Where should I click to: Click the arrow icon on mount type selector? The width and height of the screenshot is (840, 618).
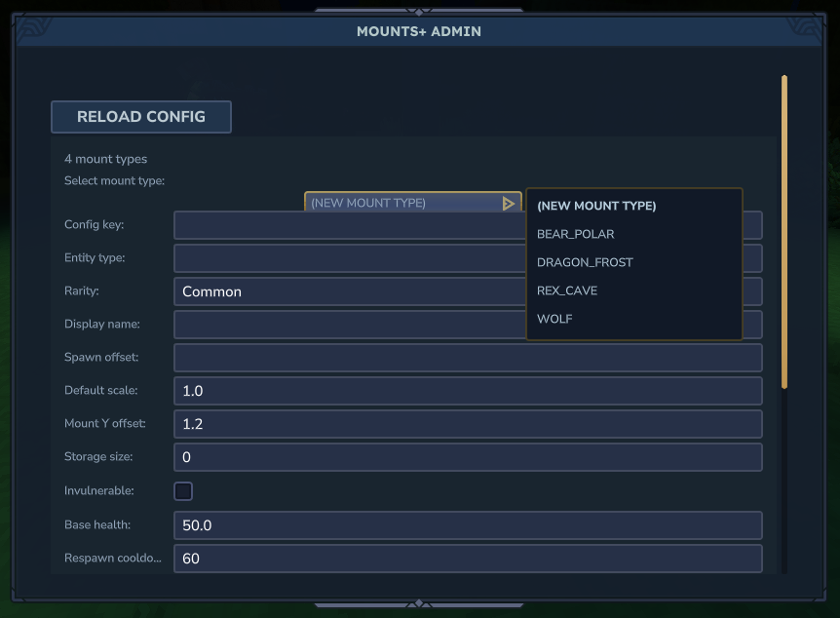point(508,203)
